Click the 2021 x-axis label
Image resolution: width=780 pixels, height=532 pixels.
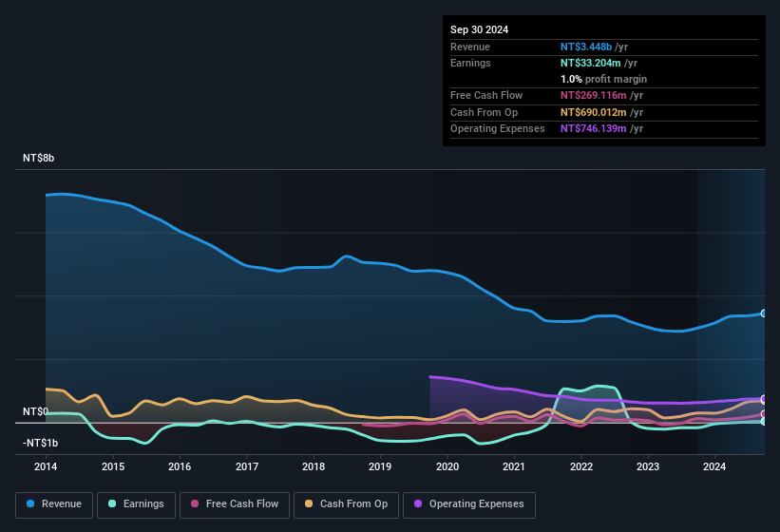point(514,466)
